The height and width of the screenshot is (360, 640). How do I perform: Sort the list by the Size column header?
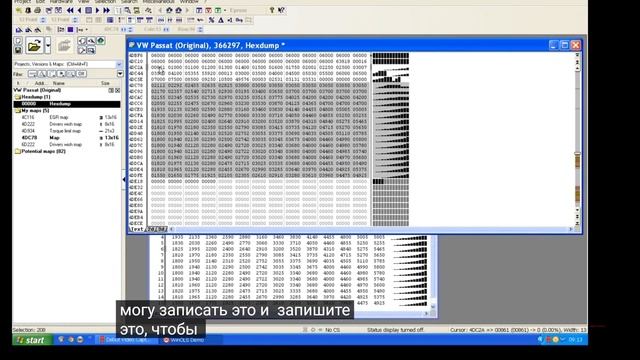[x=105, y=83]
